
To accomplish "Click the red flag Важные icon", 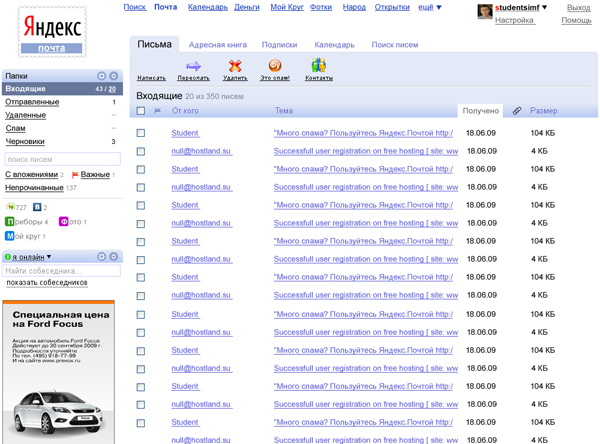I will click(x=74, y=175).
